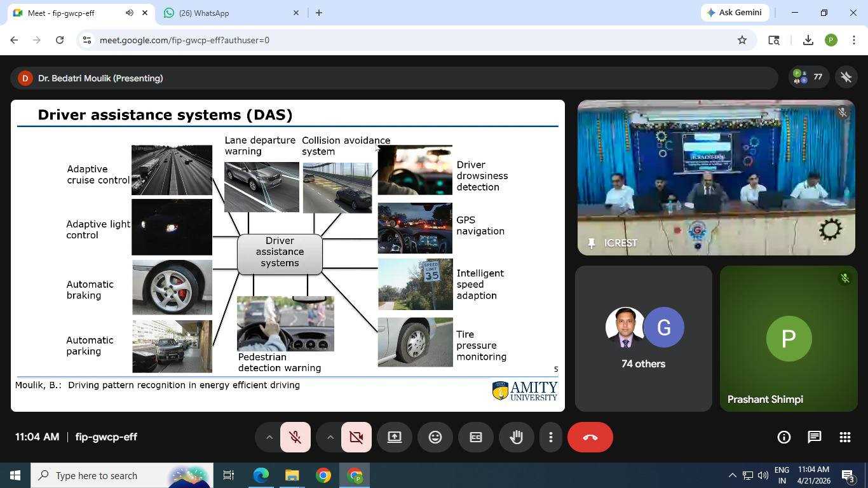Open more options three-dot menu
Viewport: 868px width, 488px height.
click(x=550, y=437)
